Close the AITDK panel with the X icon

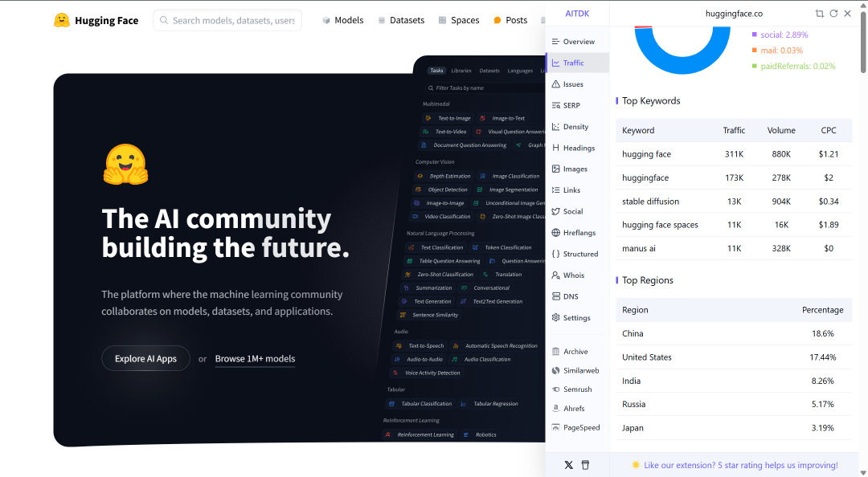pyautogui.click(x=848, y=14)
